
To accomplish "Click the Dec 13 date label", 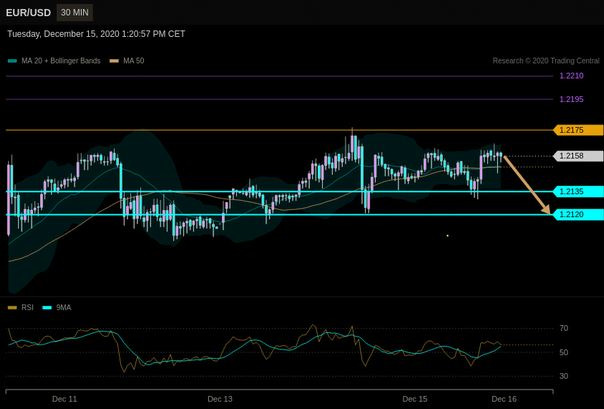I will [220, 399].
